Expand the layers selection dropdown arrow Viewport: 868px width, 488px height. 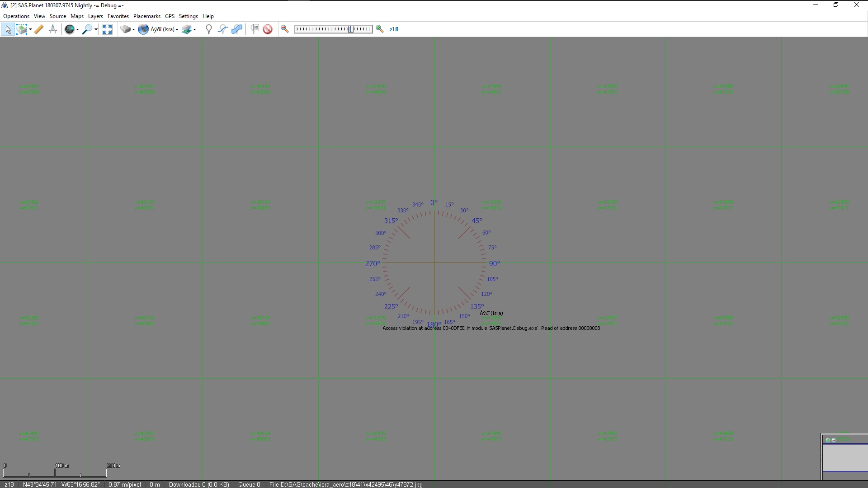(194, 30)
